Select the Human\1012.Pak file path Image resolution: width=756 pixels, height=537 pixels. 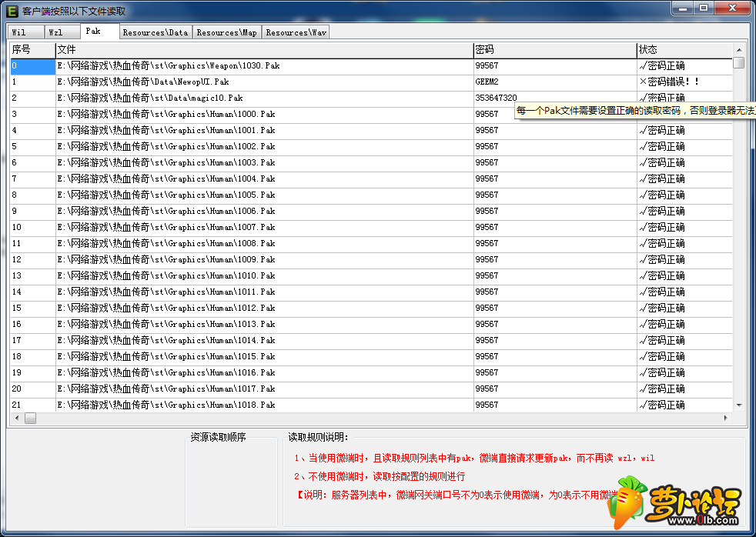166,308
